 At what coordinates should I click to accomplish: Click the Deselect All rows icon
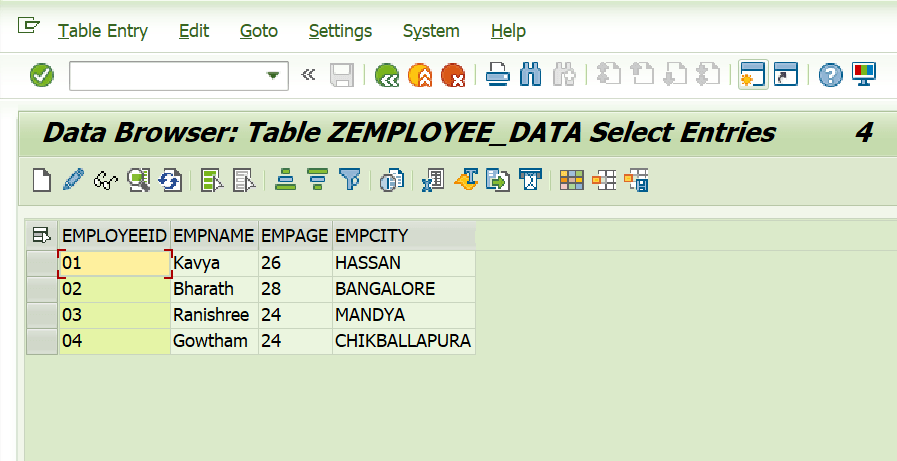tap(244, 181)
